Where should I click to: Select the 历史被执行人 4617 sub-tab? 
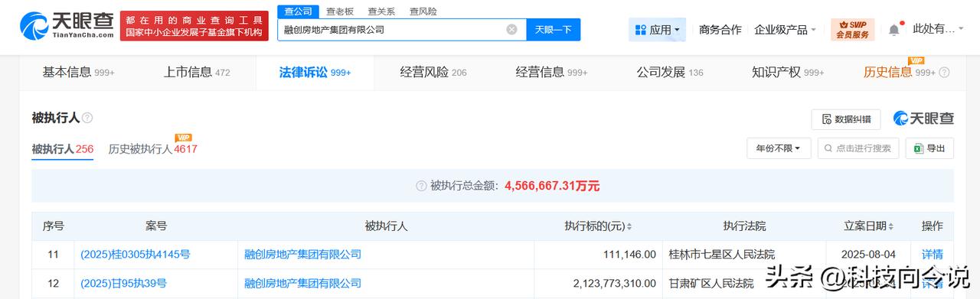[x=152, y=149]
